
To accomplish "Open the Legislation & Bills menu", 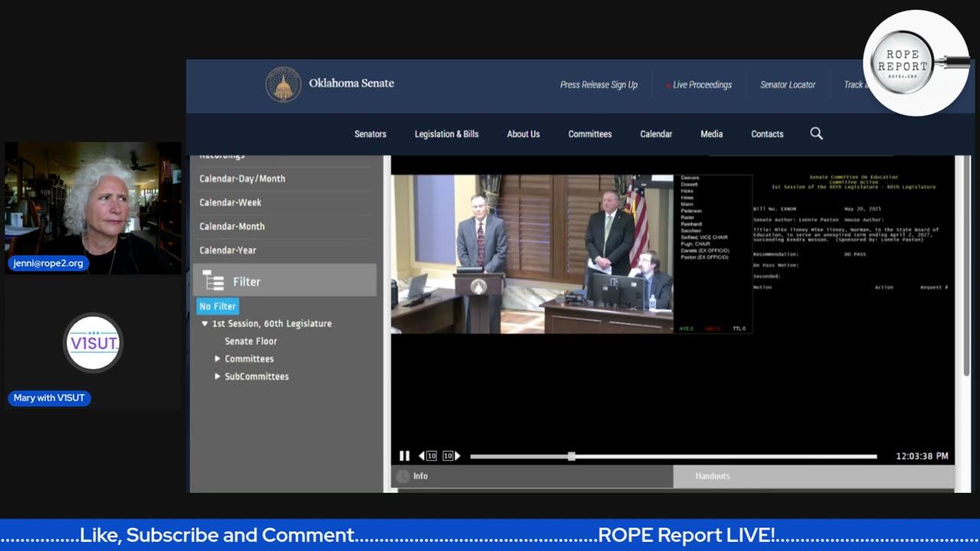I will point(446,134).
